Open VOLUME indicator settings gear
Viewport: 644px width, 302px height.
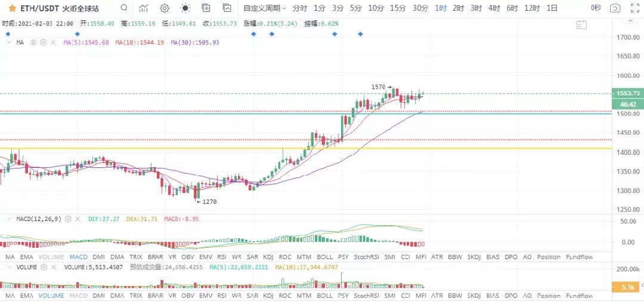click(44, 267)
